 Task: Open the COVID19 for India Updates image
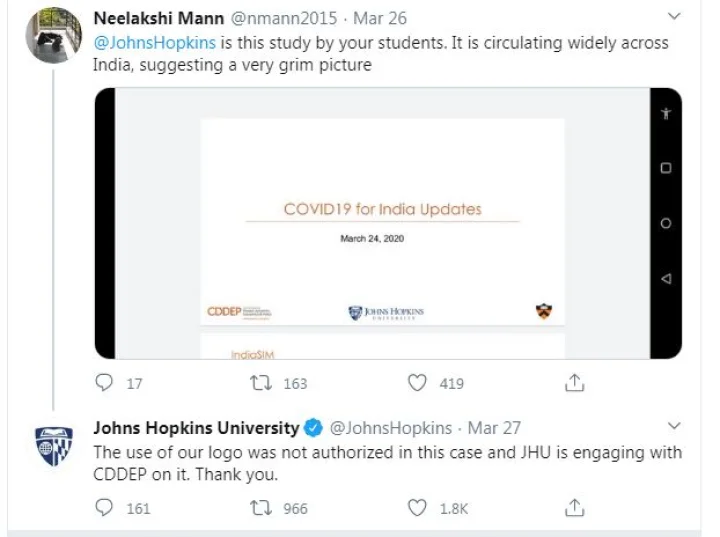tap(387, 223)
